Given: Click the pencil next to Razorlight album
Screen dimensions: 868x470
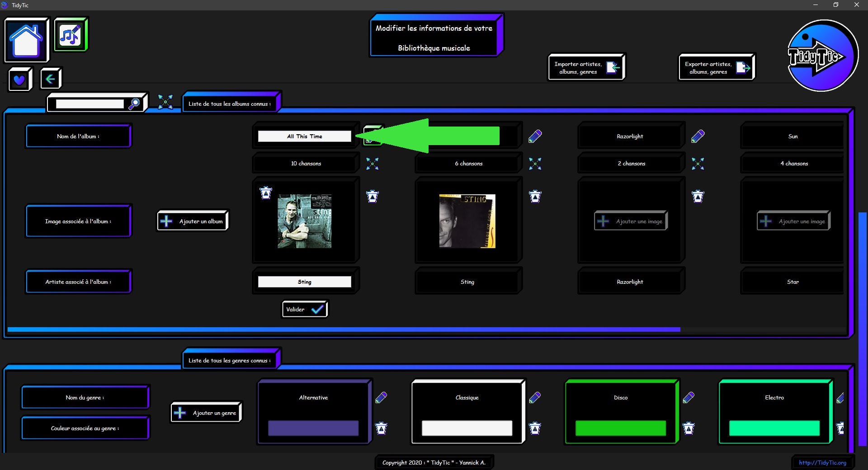Looking at the screenshot, I should tap(698, 136).
